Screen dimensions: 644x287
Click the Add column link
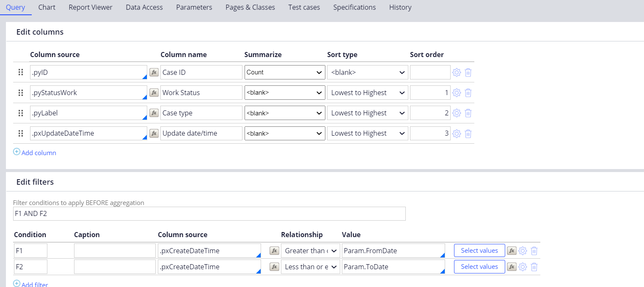39,153
